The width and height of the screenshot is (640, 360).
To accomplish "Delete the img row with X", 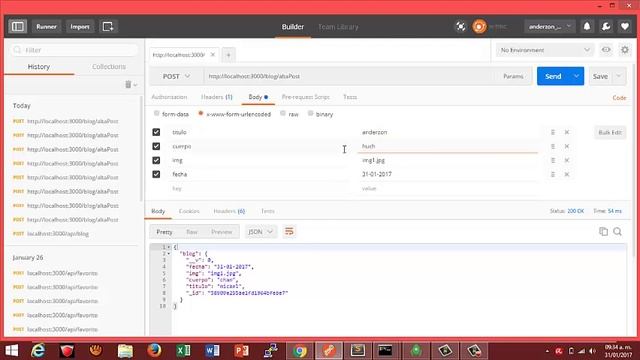I will [567, 160].
